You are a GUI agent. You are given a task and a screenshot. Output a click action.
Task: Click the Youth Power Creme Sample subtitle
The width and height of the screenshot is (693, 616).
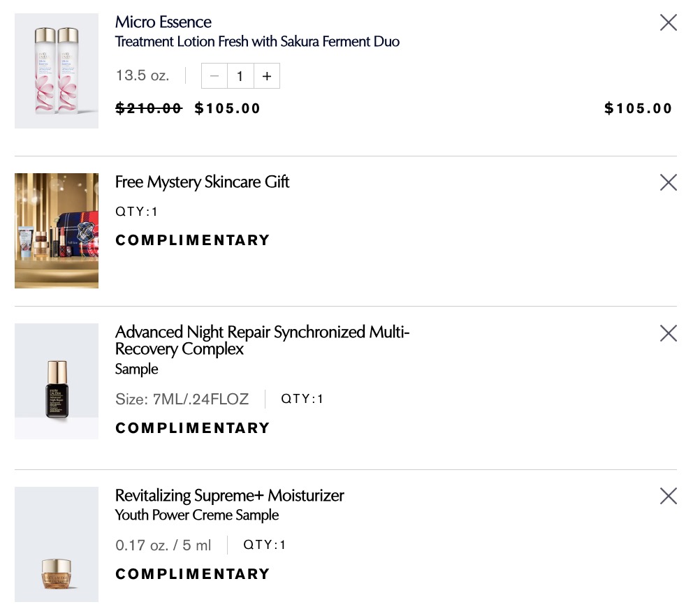click(197, 515)
